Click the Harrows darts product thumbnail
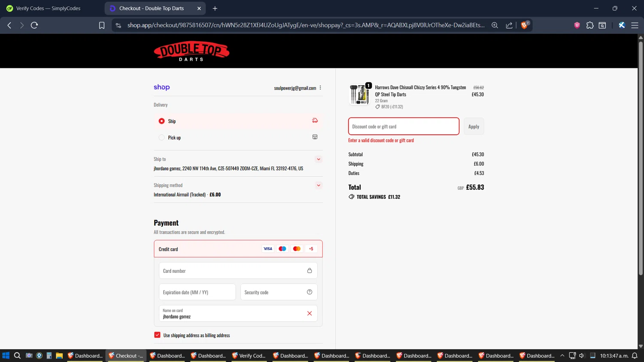The width and height of the screenshot is (644, 362). coord(359,94)
